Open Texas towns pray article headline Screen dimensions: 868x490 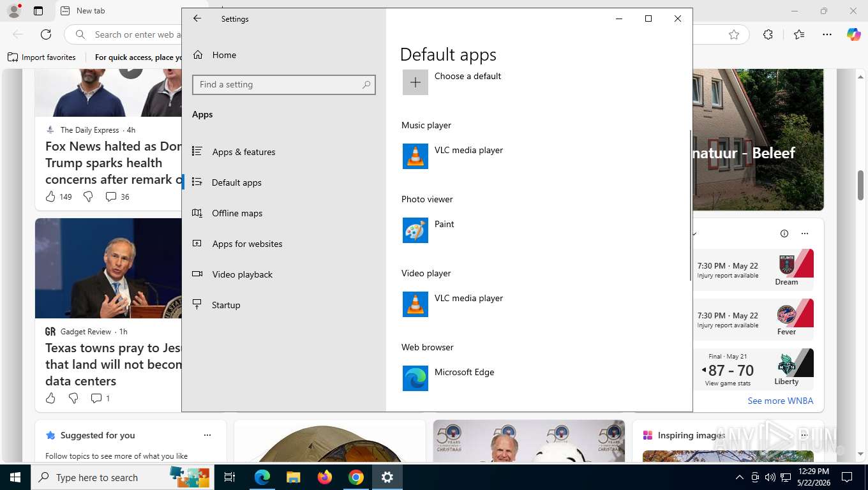[114, 364]
